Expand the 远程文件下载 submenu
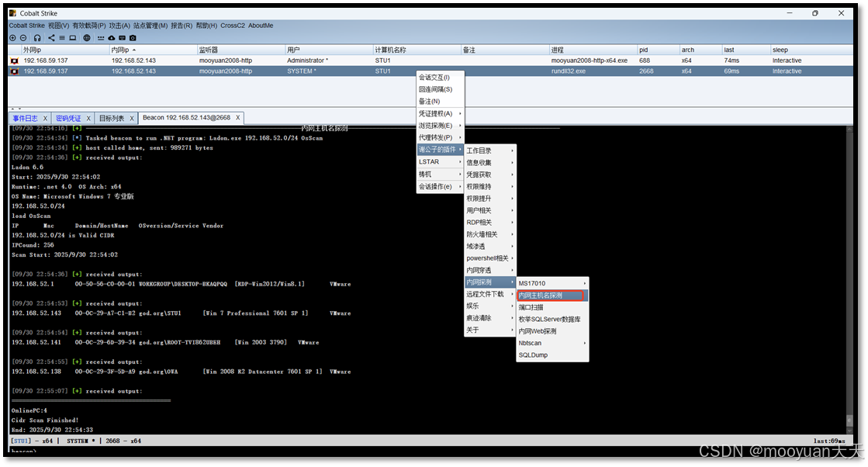 (490, 294)
